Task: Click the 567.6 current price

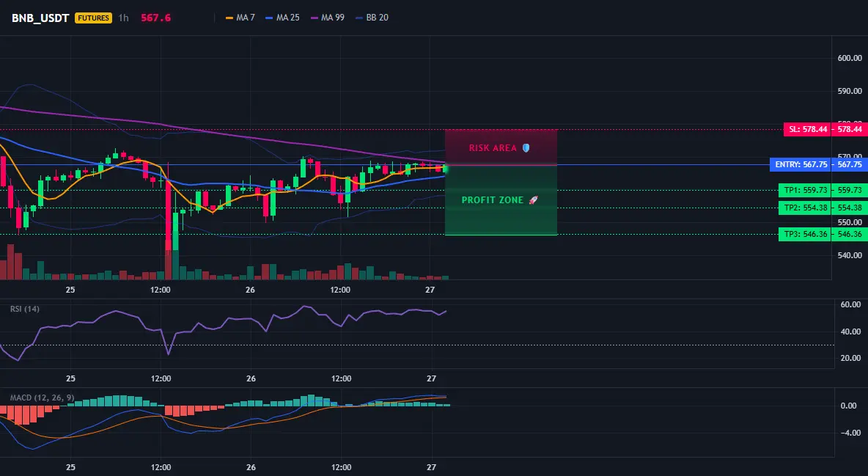Action: (x=155, y=18)
